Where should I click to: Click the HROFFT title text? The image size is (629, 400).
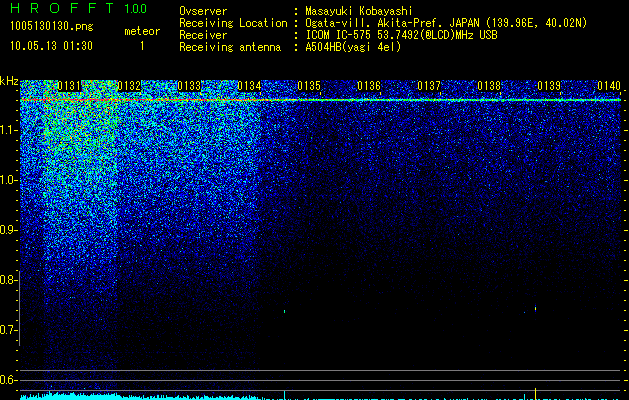[x=62, y=8]
